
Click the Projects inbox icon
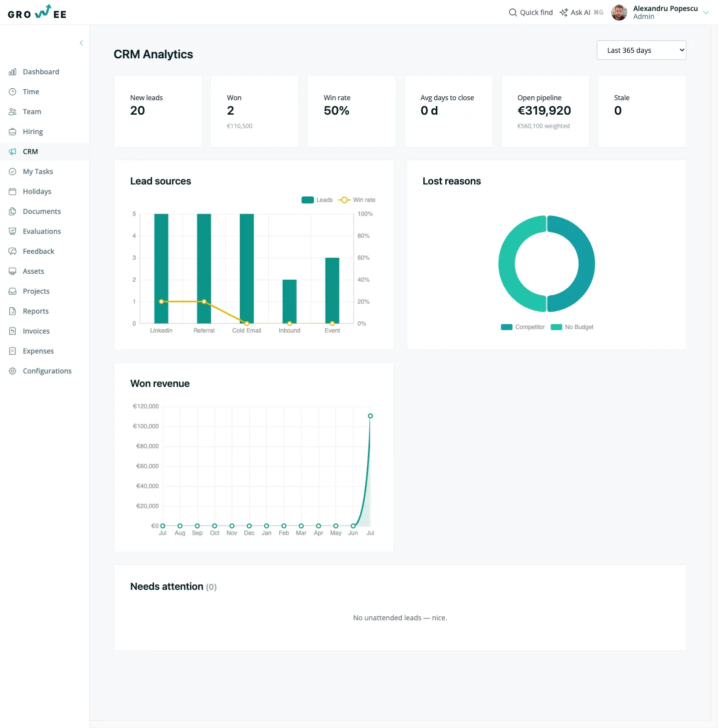[x=12, y=291]
